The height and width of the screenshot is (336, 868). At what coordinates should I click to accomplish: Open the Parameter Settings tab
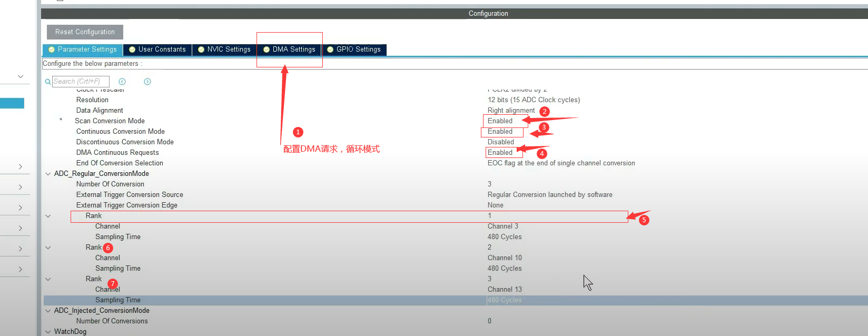(x=83, y=50)
